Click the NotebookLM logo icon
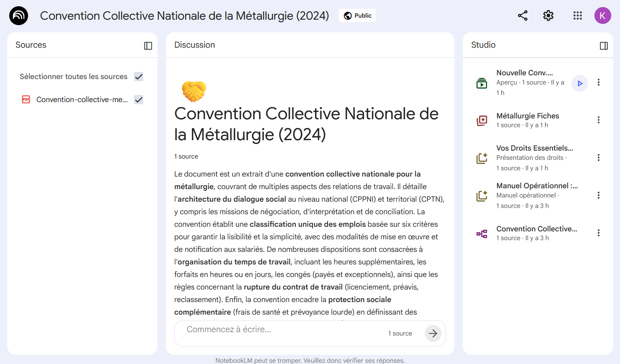Image resolution: width=620 pixels, height=364 pixels. pyautogui.click(x=18, y=16)
